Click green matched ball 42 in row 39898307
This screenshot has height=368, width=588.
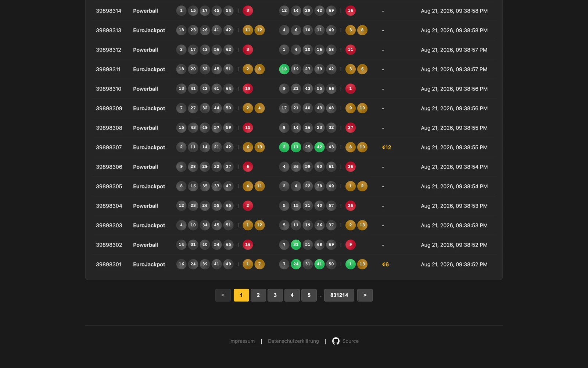click(x=319, y=147)
